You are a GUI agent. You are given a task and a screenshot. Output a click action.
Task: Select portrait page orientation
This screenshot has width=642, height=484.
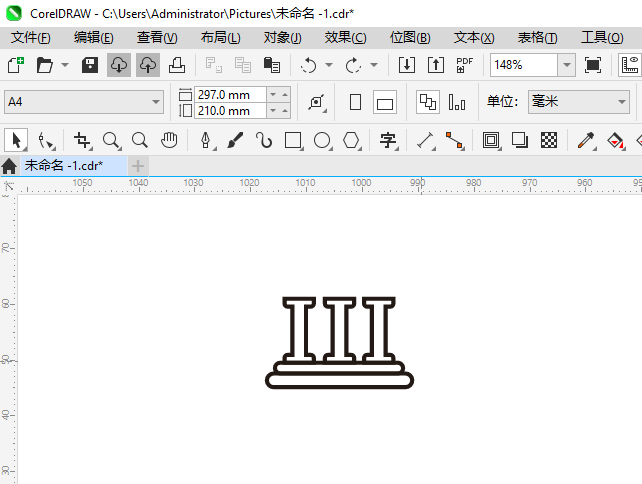tap(355, 102)
